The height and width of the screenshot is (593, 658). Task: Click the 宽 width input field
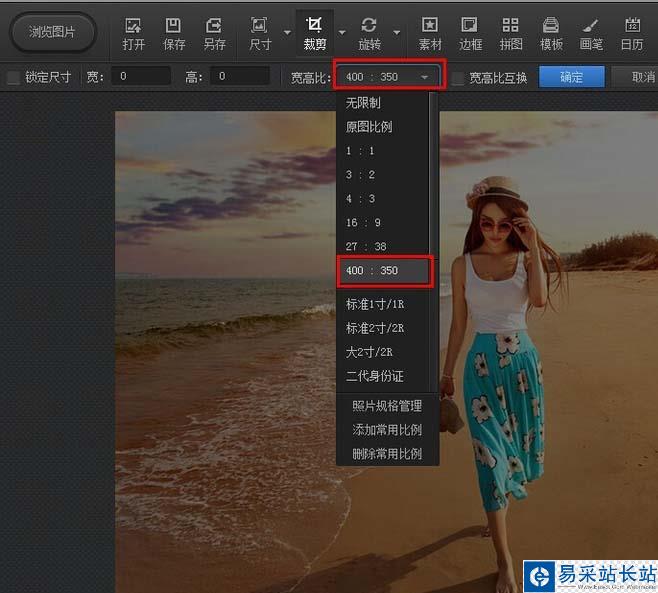141,76
